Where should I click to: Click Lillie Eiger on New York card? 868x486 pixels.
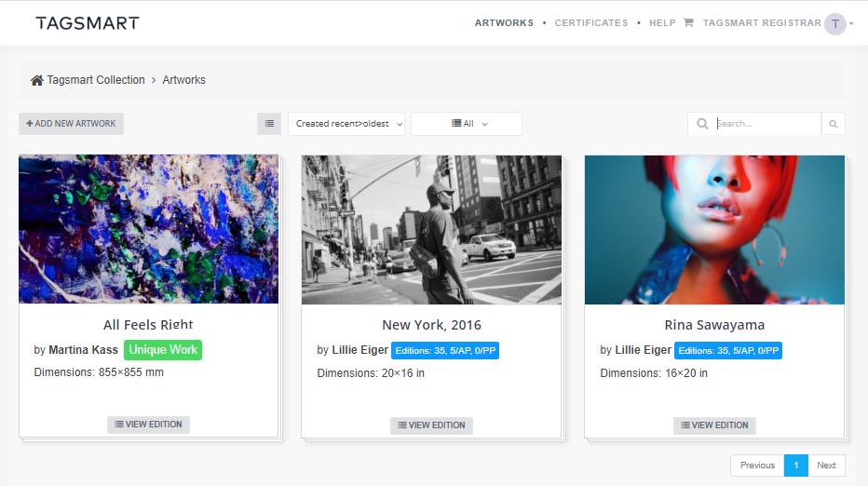pyautogui.click(x=360, y=350)
